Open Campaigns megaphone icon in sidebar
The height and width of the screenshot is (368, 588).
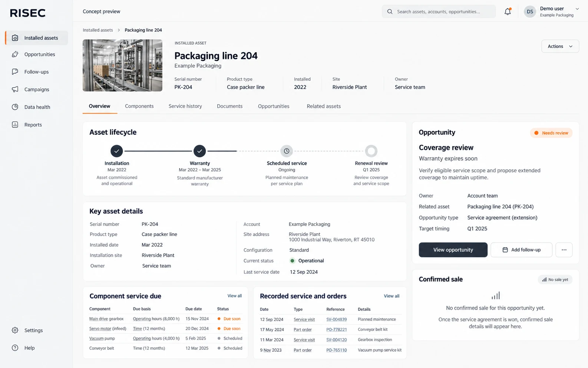(15, 89)
